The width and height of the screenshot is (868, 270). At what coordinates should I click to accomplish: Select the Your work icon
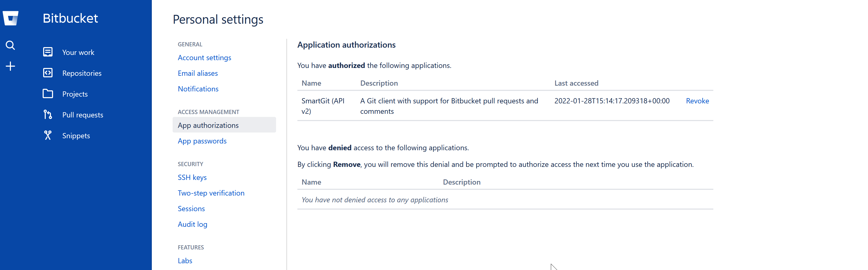[x=48, y=52]
